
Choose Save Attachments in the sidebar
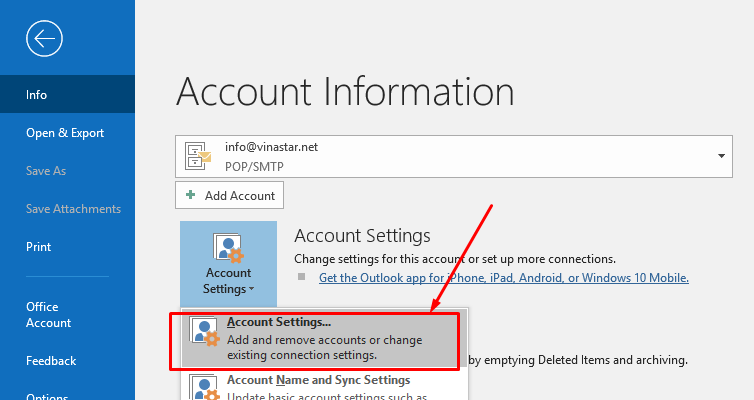pyautogui.click(x=73, y=209)
